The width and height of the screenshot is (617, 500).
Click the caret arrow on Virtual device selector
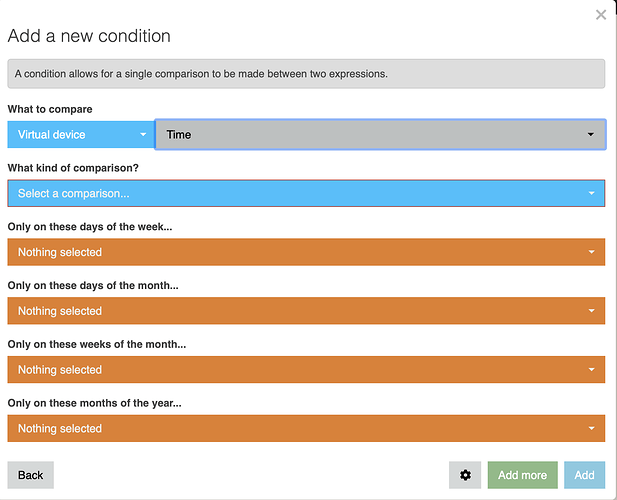tap(143, 135)
